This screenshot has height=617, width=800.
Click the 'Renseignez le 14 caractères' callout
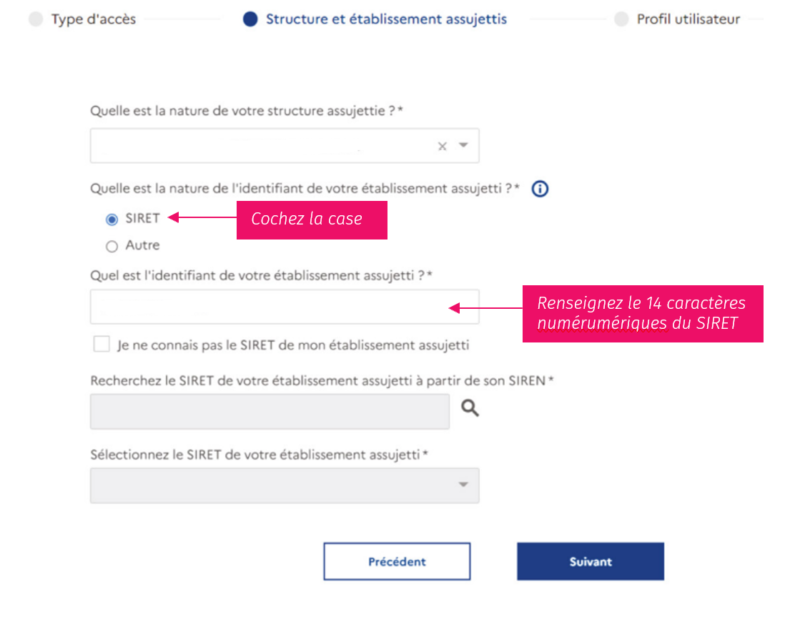643,313
